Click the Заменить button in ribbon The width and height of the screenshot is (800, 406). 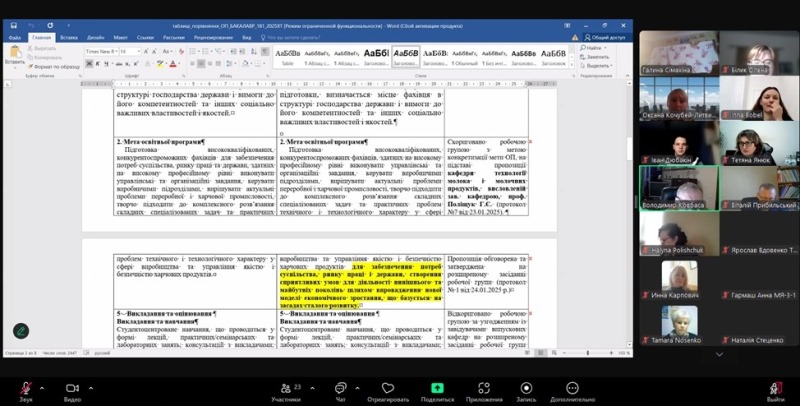tap(598, 57)
